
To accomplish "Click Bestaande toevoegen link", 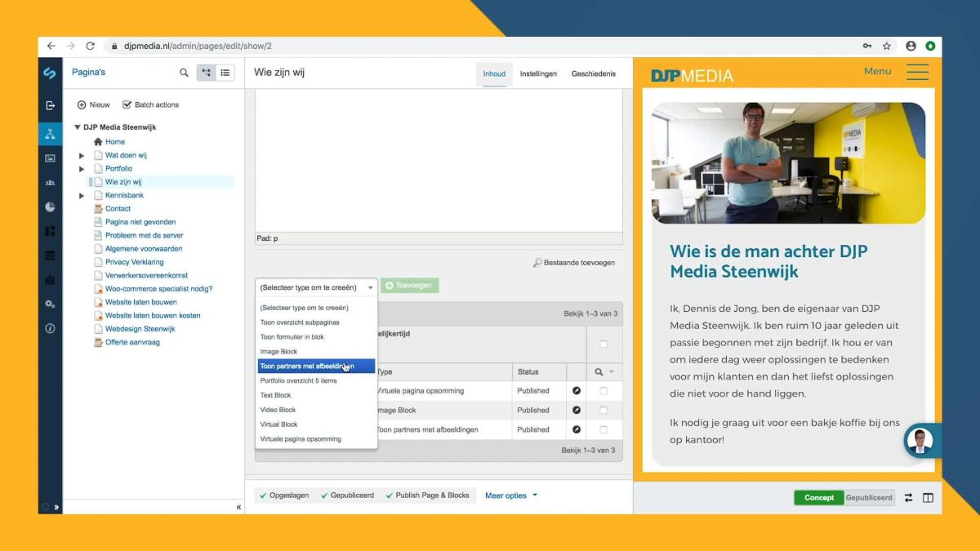I will [x=574, y=263].
